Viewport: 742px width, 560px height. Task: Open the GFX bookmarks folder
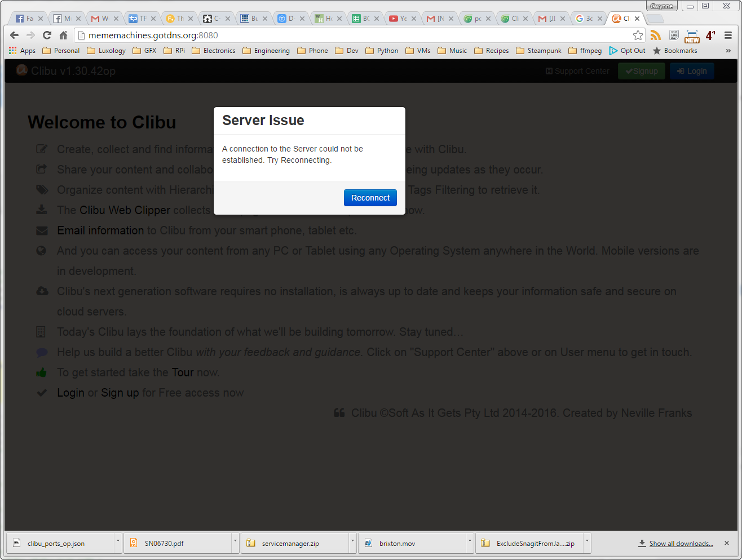144,51
